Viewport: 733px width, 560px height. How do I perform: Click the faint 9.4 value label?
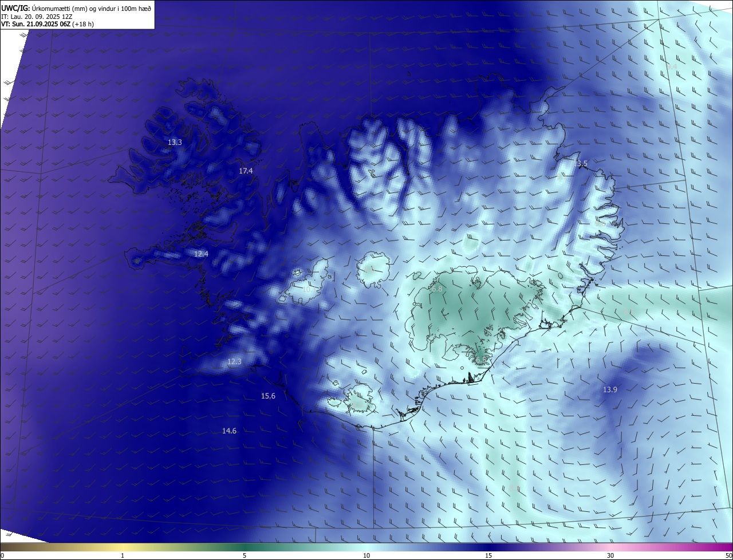[672, 67]
